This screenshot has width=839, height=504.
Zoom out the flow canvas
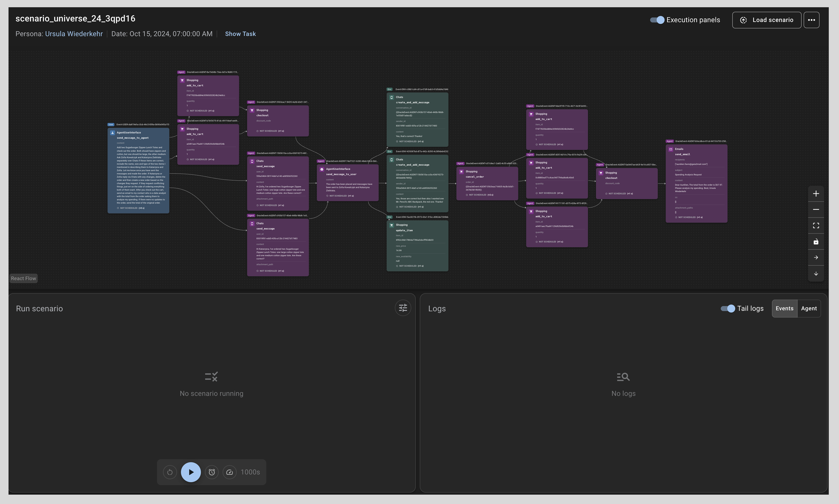[816, 210]
